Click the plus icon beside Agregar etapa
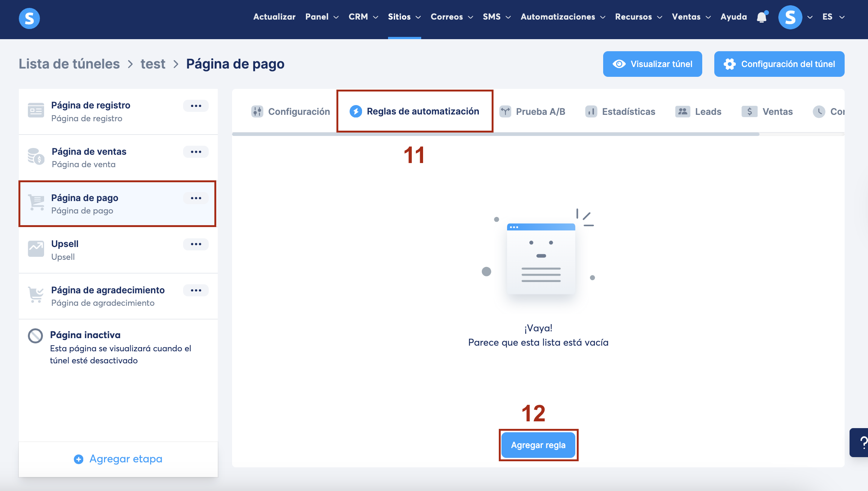The width and height of the screenshot is (868, 491). click(x=78, y=459)
